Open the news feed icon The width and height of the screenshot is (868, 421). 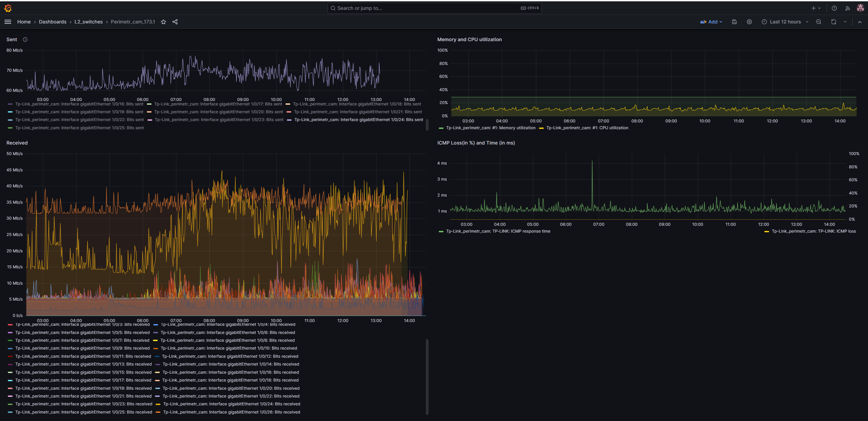coord(848,8)
